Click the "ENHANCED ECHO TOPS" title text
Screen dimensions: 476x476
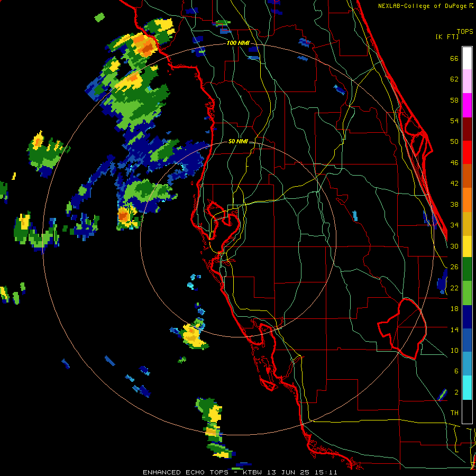point(186,472)
